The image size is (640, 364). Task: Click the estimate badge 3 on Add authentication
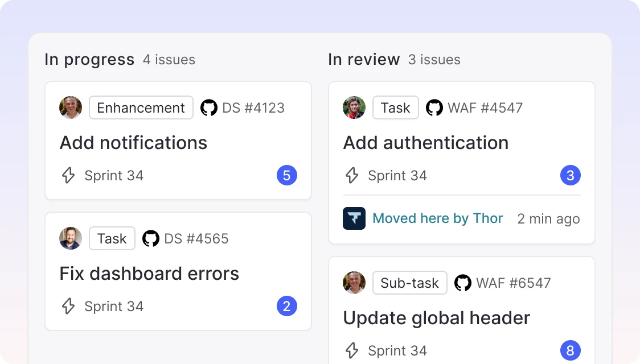click(x=570, y=175)
